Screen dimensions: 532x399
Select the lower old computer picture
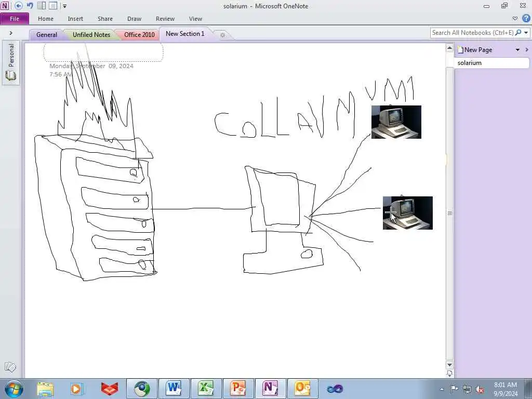(x=407, y=212)
